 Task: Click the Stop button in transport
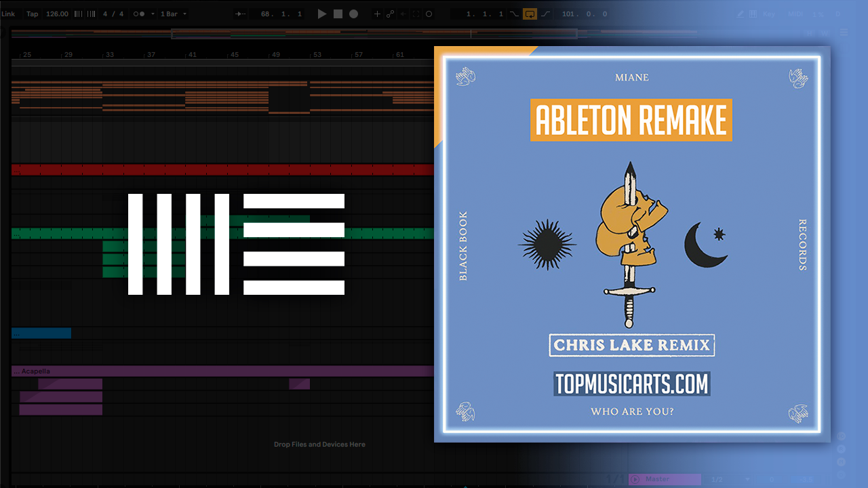pyautogui.click(x=338, y=14)
